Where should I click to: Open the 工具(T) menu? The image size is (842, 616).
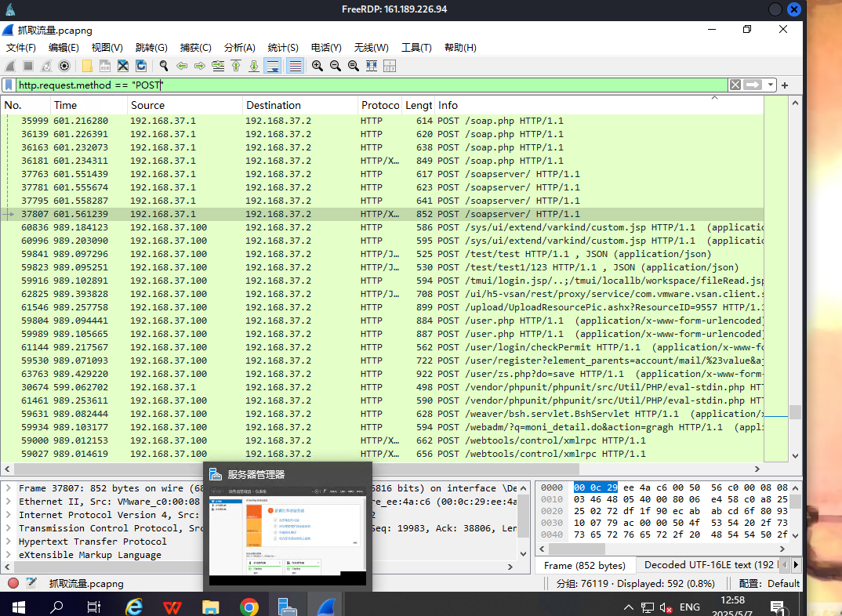[x=417, y=48]
